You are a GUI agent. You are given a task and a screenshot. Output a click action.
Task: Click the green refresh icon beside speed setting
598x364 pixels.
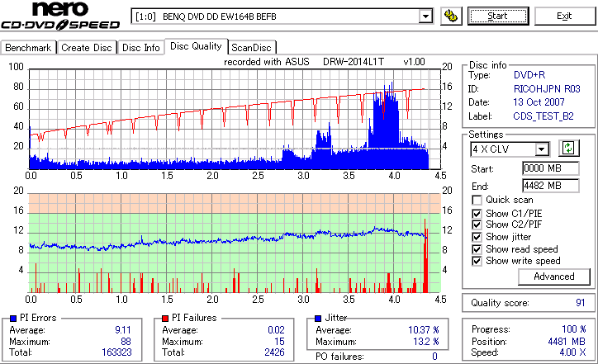click(x=568, y=148)
